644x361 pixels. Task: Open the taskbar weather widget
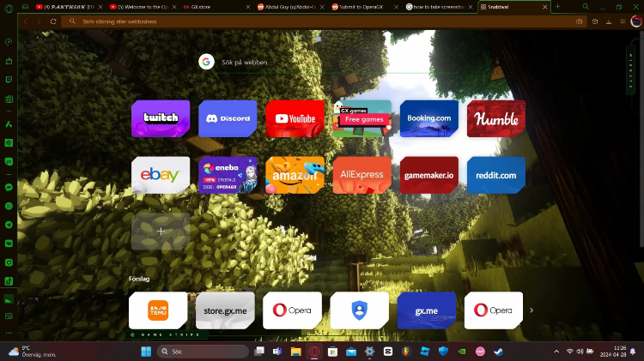point(32,352)
